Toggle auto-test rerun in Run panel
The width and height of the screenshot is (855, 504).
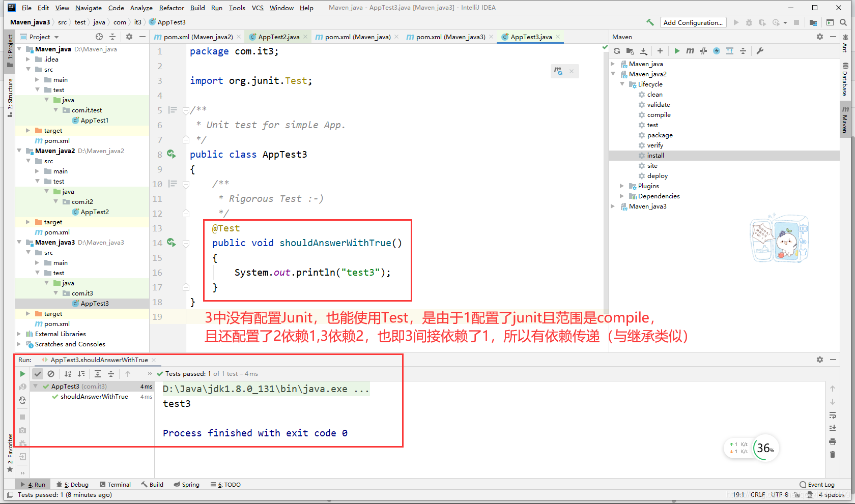22,400
